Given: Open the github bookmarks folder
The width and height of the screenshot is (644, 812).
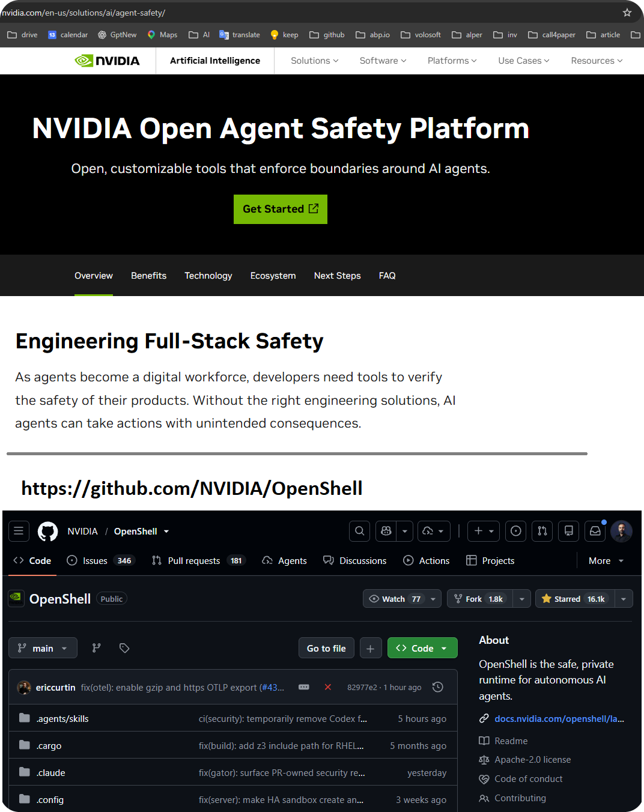Looking at the screenshot, I should point(327,35).
